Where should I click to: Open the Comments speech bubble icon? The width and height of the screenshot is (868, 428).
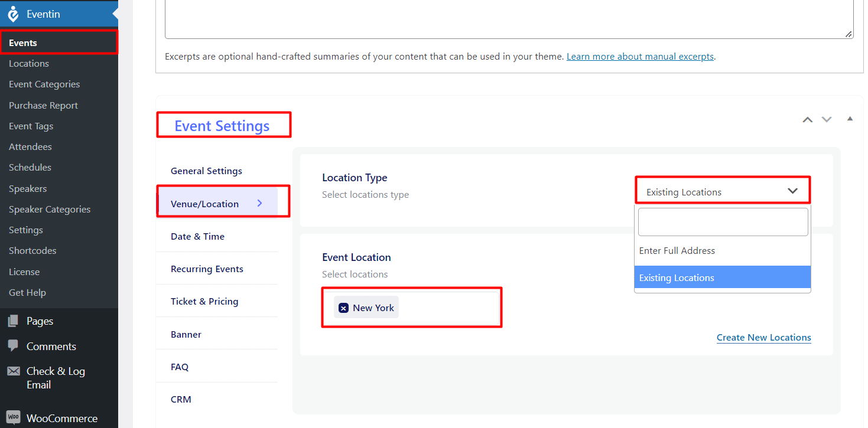13,346
